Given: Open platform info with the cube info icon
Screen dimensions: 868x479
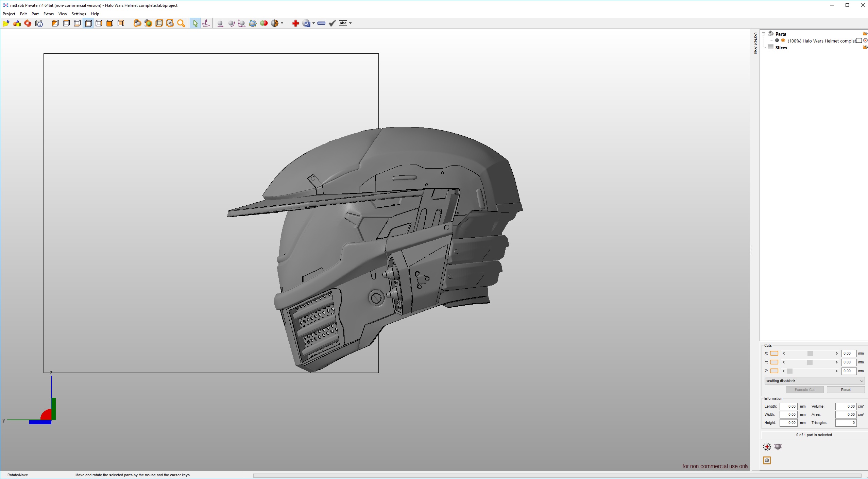Looking at the screenshot, I should [x=39, y=23].
